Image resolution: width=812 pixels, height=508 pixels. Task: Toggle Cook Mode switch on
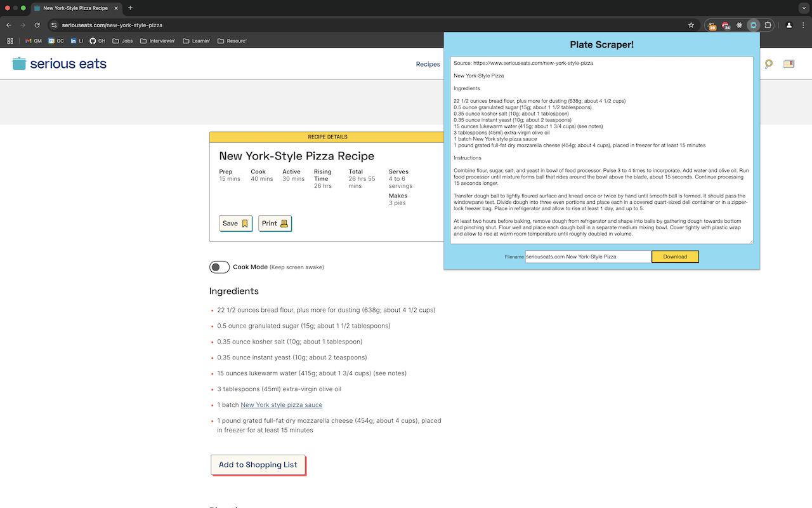219,267
